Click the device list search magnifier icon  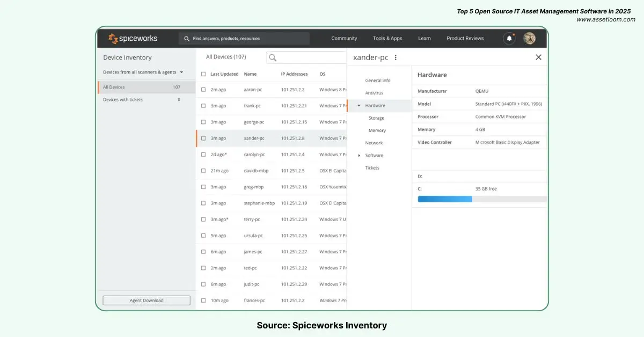coord(273,57)
